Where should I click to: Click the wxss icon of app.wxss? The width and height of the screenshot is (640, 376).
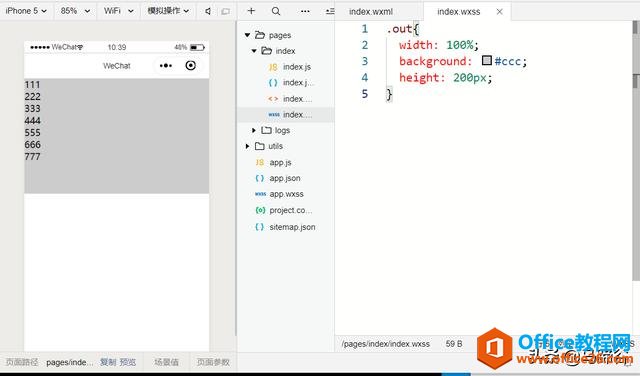[x=260, y=194]
